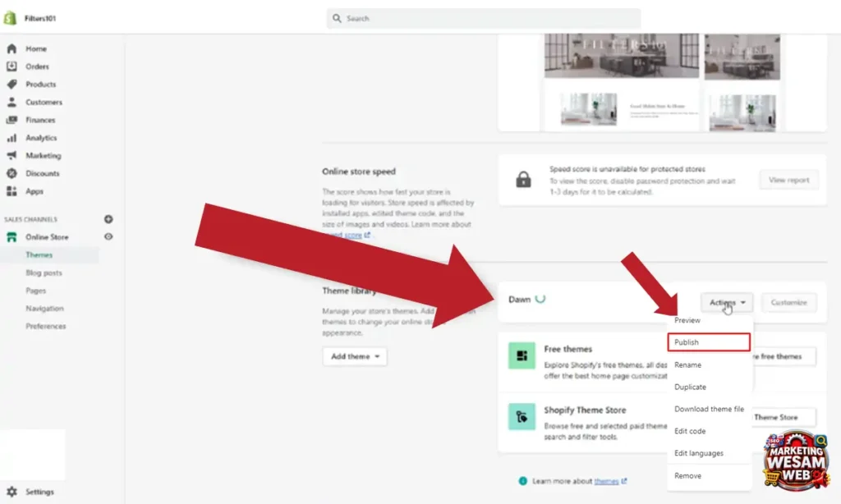
Task: Click the Orders inbox icon
Action: 11,66
